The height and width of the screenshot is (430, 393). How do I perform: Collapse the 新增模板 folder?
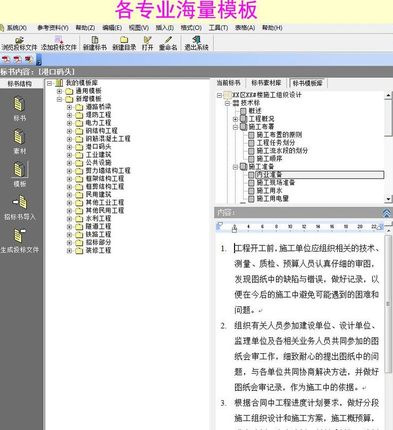click(x=59, y=99)
